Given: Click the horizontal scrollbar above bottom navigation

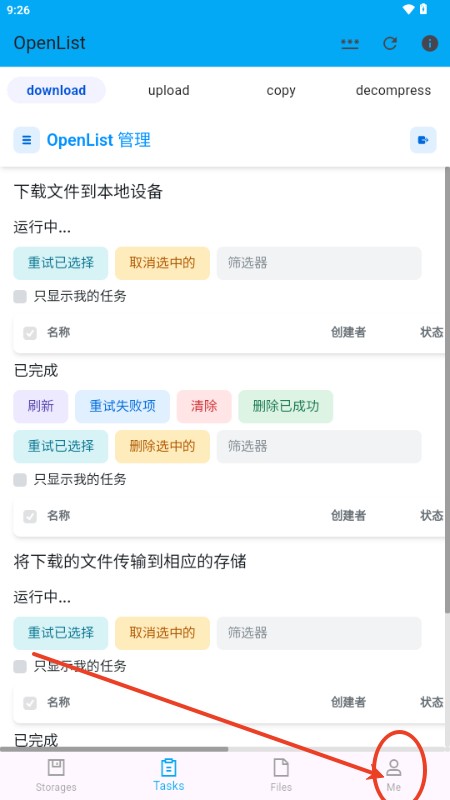Looking at the screenshot, I should pyautogui.click(x=114, y=749).
